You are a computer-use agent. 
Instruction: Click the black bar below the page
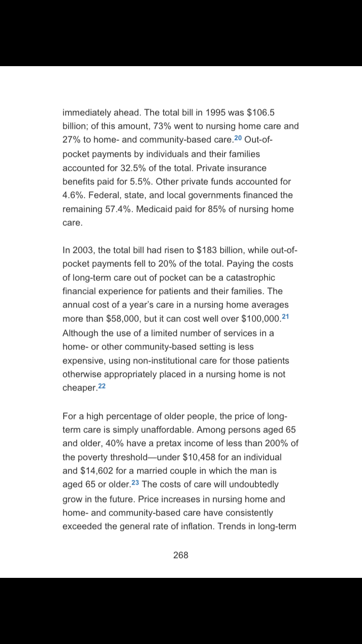181,611
